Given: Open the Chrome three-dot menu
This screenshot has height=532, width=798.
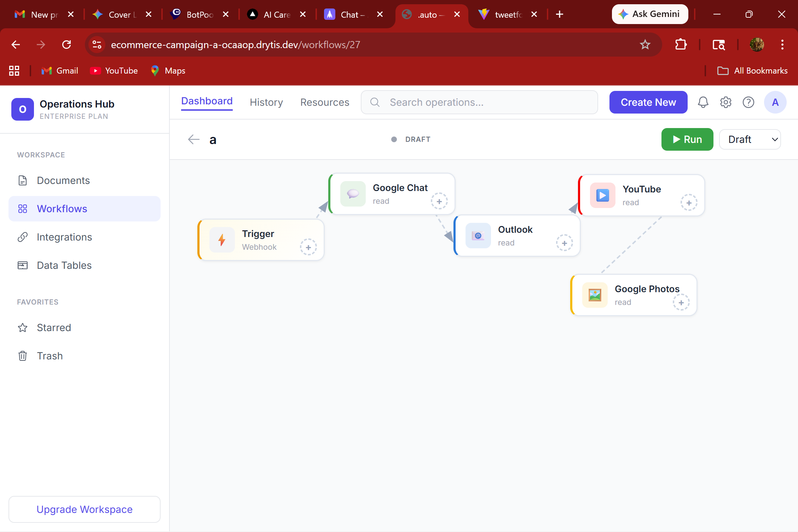Looking at the screenshot, I should coord(782,45).
